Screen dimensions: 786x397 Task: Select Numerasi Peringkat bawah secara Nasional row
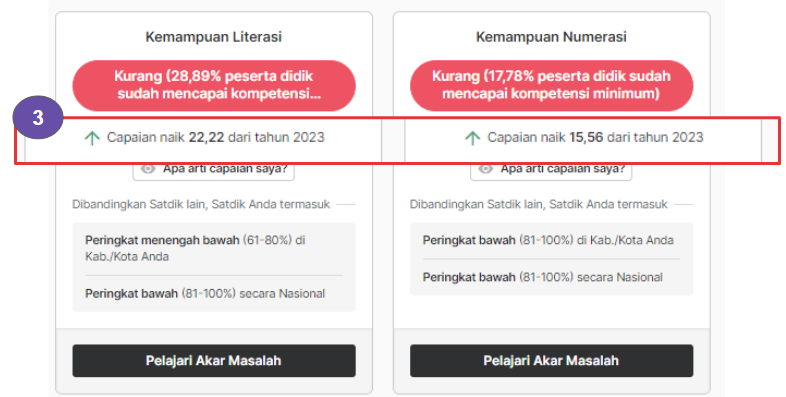[551, 277]
